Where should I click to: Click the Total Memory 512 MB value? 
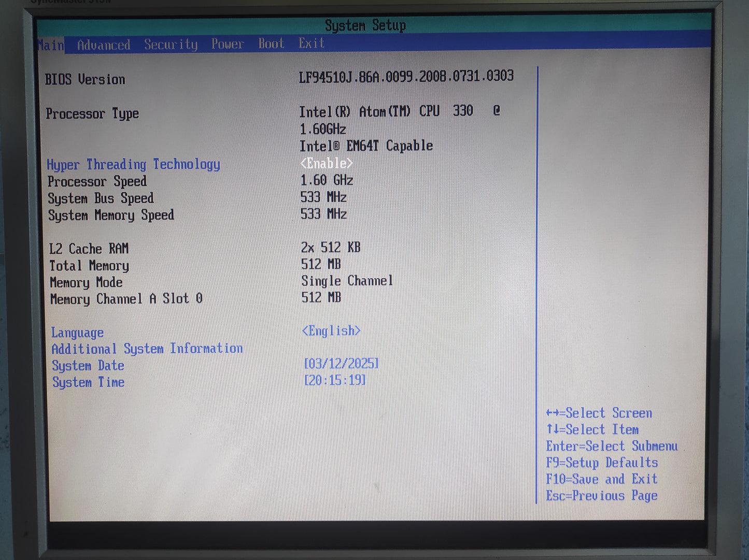click(321, 264)
